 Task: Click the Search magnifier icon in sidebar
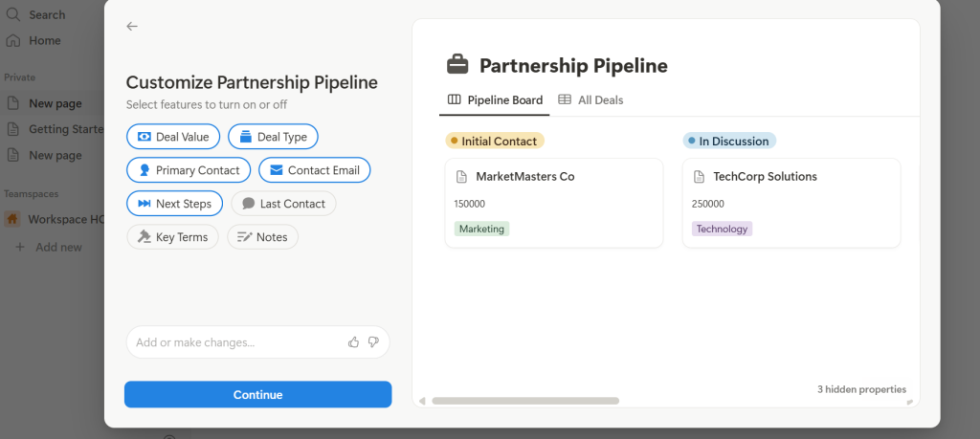(x=13, y=14)
